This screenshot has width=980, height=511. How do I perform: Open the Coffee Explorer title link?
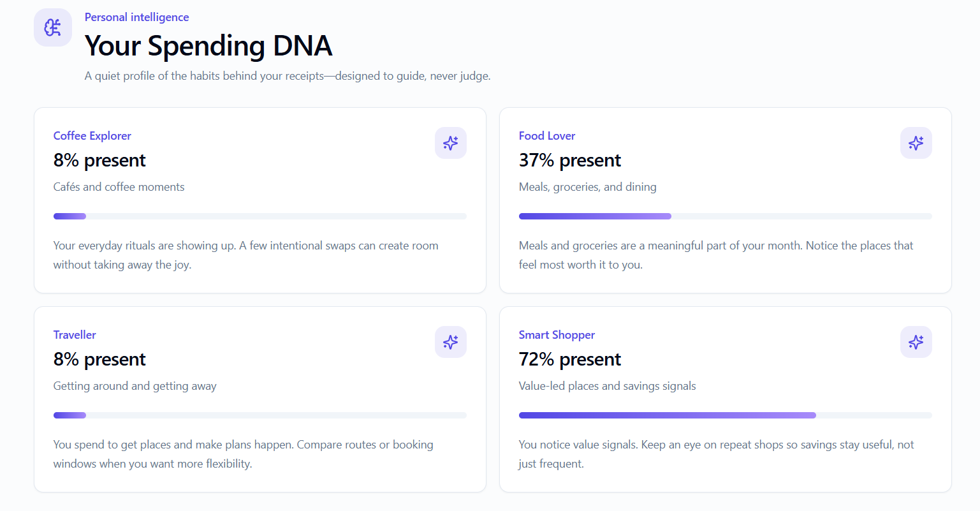92,136
